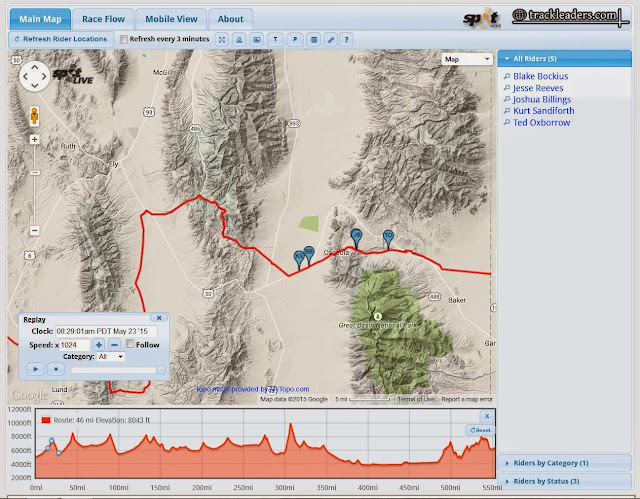The width and height of the screenshot is (640, 499).
Task: Click the fullscreen expand toolbar icon
Action: click(222, 40)
